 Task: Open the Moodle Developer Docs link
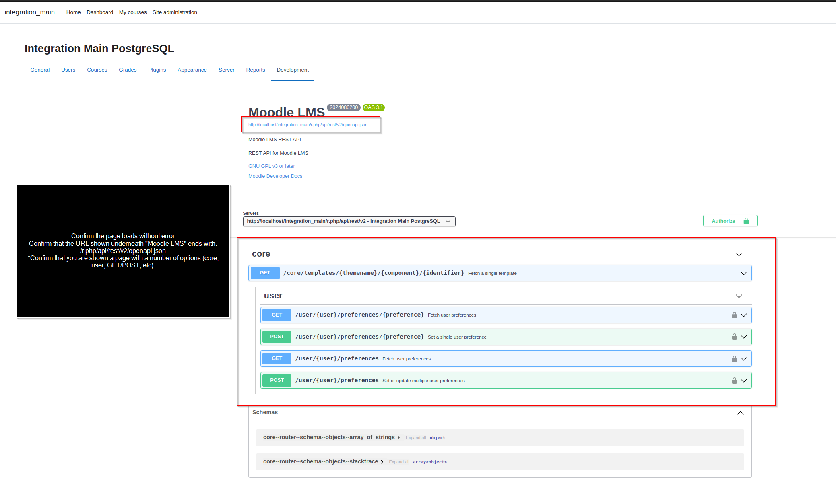click(x=275, y=176)
